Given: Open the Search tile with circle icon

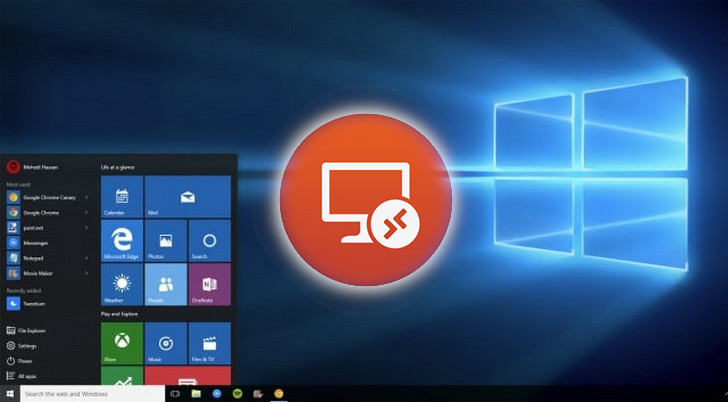Looking at the screenshot, I should pyautogui.click(x=209, y=240).
